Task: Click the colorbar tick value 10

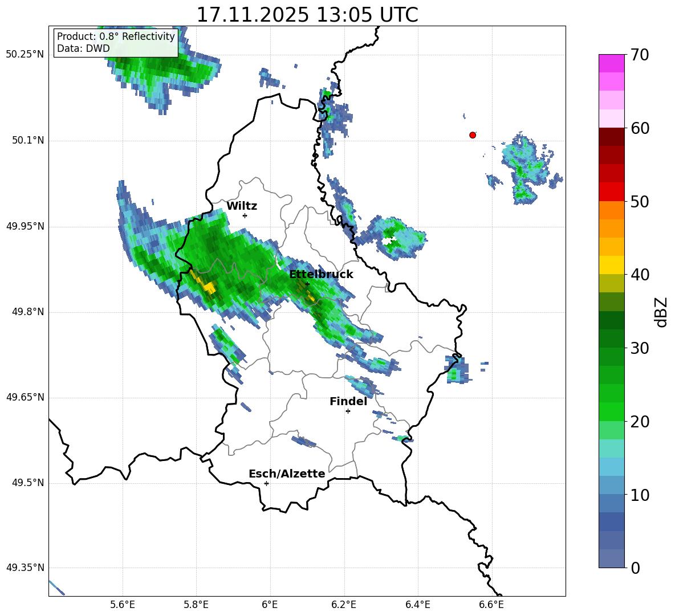Action: coord(640,495)
